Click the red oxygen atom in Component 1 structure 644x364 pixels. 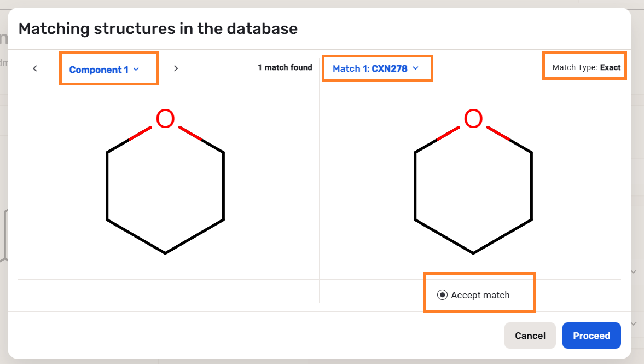(165, 119)
